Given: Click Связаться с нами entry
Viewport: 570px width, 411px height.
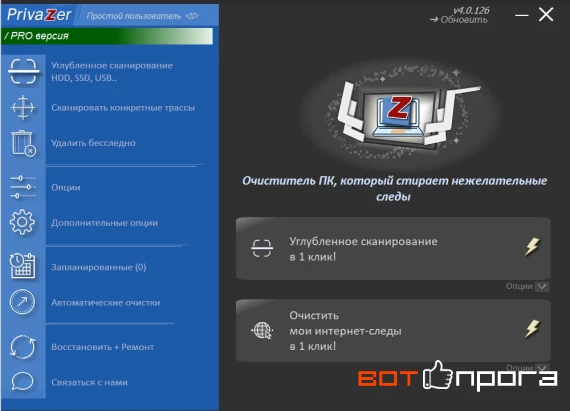Looking at the screenshot, I should point(89,382).
